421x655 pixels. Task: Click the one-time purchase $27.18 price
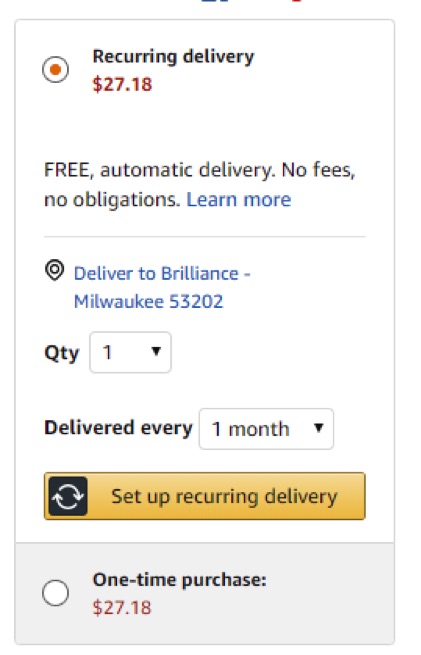(x=122, y=607)
